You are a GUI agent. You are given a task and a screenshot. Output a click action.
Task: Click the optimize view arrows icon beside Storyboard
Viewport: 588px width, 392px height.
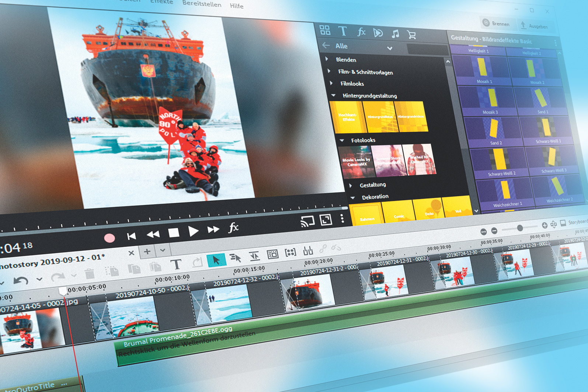[554, 224]
